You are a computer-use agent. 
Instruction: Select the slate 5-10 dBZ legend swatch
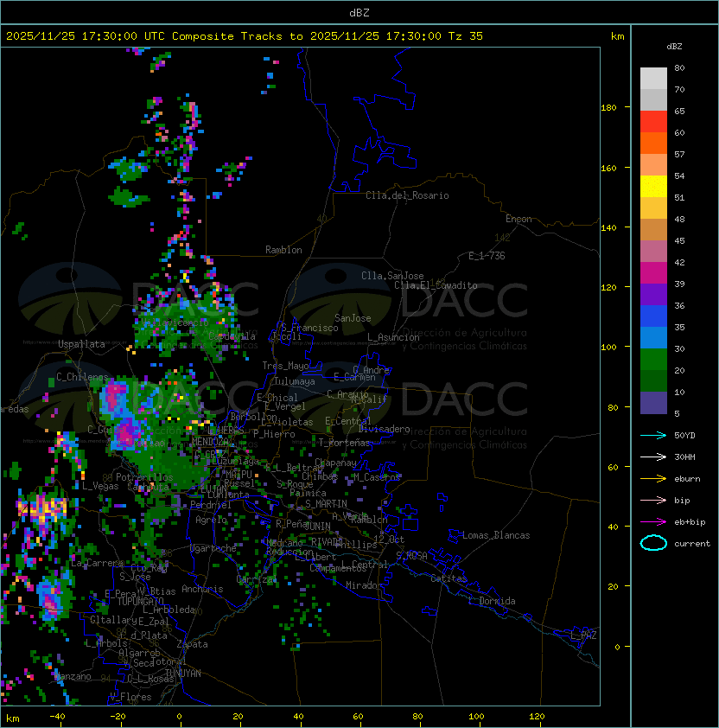point(653,403)
